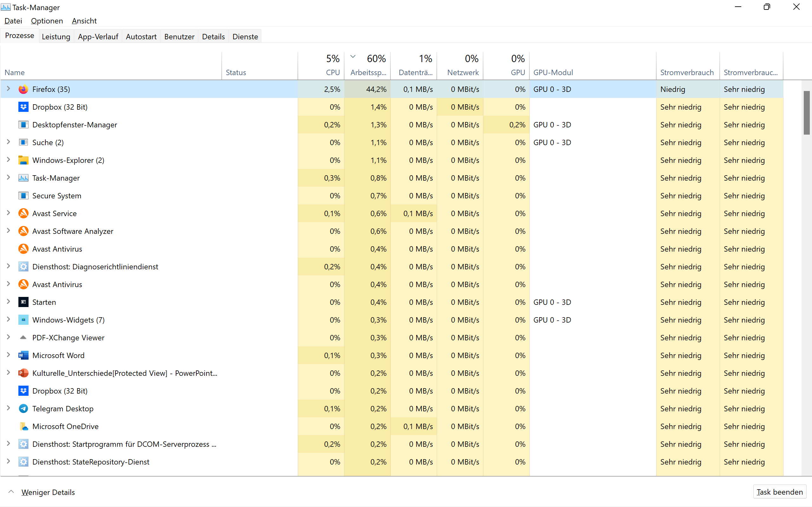The width and height of the screenshot is (812, 507).
Task: Open the Autostart tab
Action: click(x=141, y=36)
